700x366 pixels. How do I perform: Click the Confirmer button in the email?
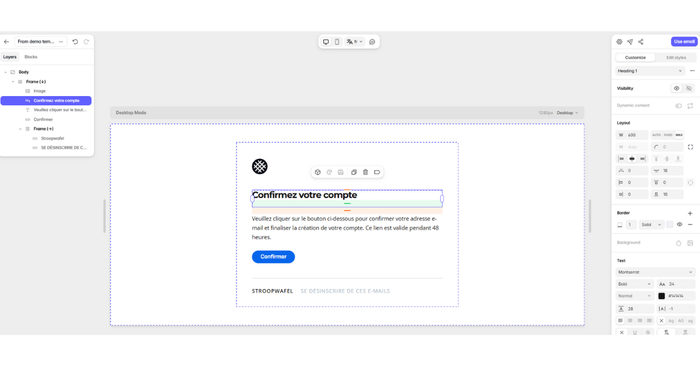[x=273, y=257]
